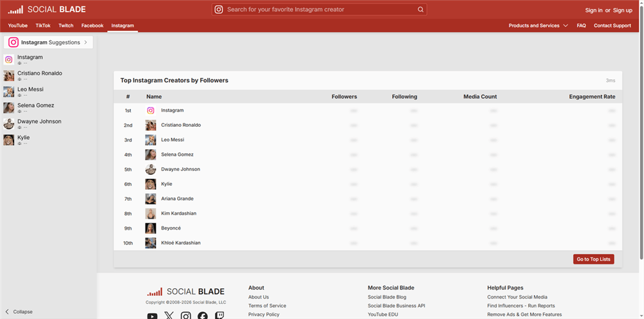Open Connect Your Social Media link

517,297
